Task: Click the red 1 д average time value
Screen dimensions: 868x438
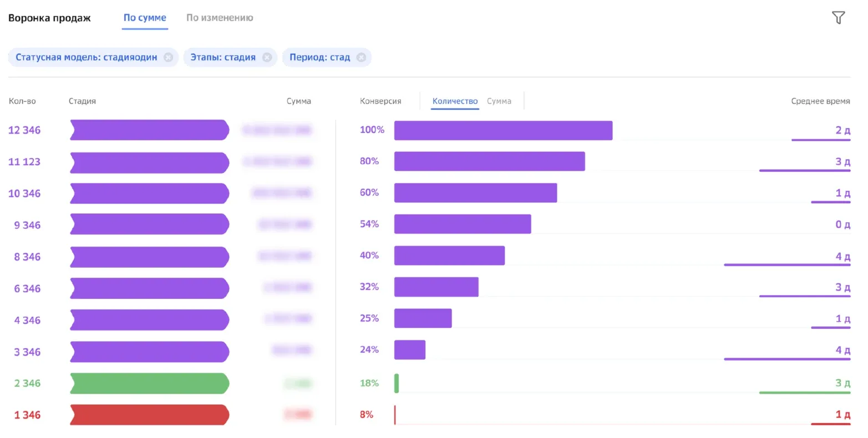Action: pos(843,415)
